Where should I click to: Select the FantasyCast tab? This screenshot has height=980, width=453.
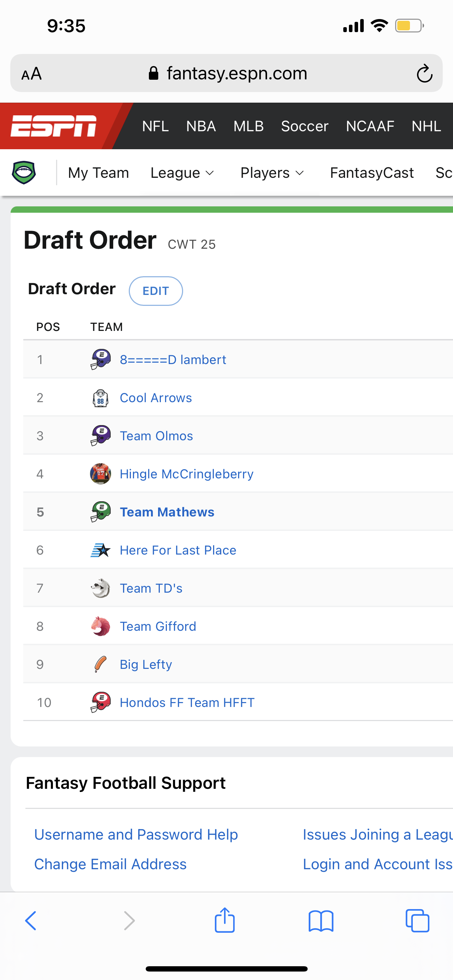[372, 173]
